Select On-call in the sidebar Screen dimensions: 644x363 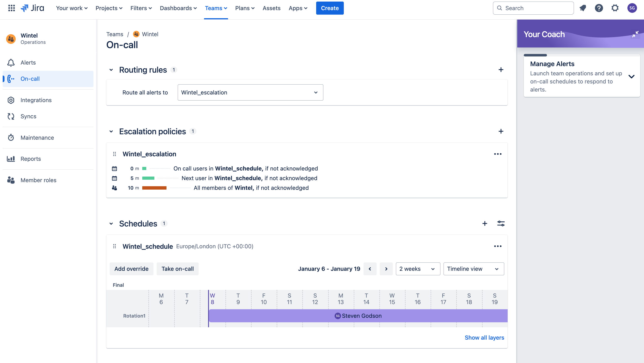[48, 79]
